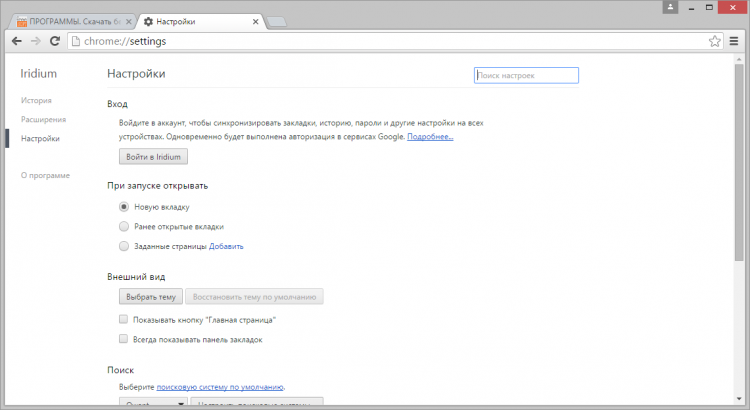Select Настройки in the sidebar

click(x=40, y=139)
